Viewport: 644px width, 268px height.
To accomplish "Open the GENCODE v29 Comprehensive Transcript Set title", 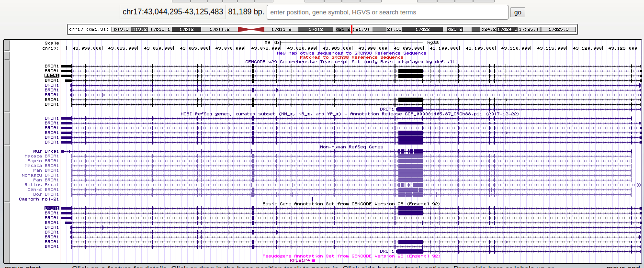I will [351, 62].
